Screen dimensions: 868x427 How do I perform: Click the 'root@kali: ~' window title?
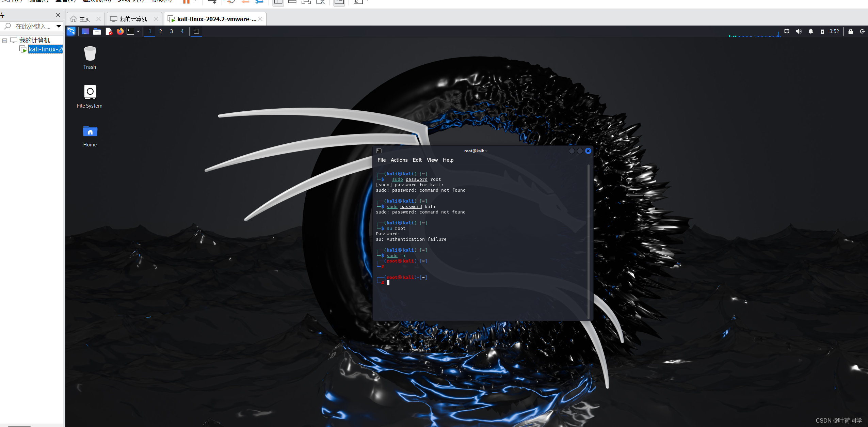coord(476,151)
